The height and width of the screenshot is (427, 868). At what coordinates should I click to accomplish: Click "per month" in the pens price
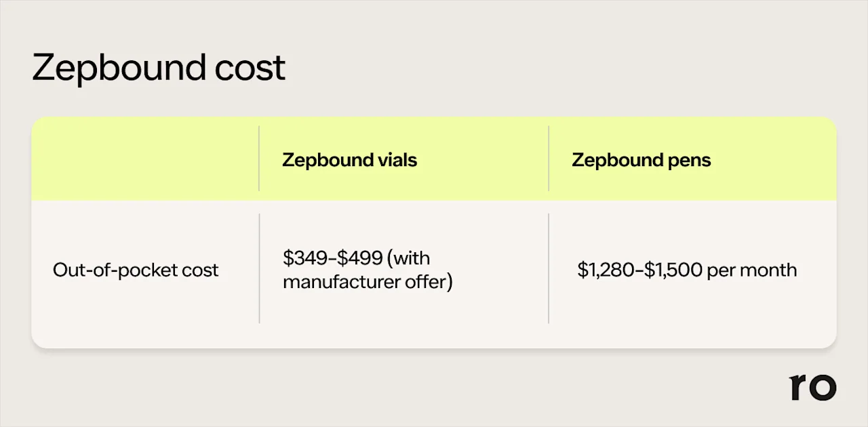(751, 270)
